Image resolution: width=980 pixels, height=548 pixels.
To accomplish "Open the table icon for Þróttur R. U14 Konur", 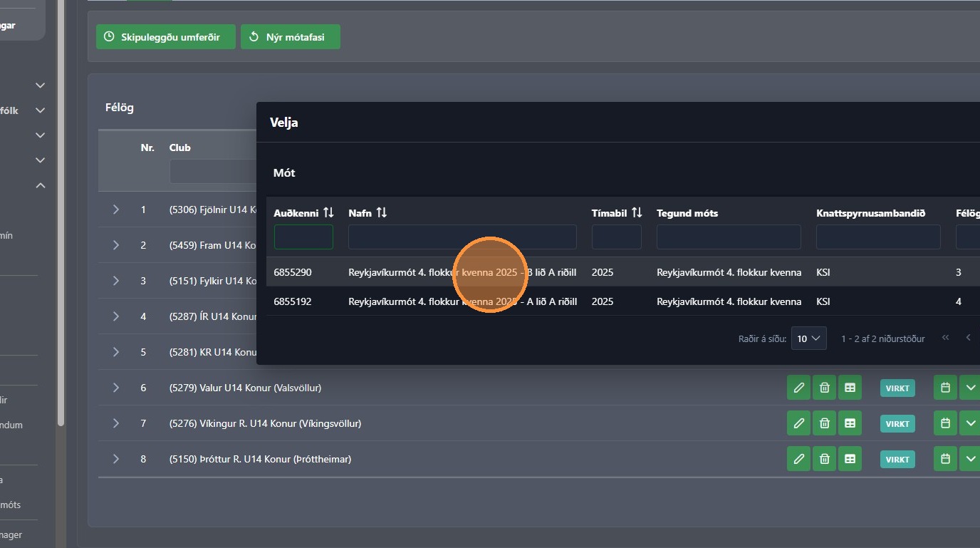I will (x=850, y=459).
